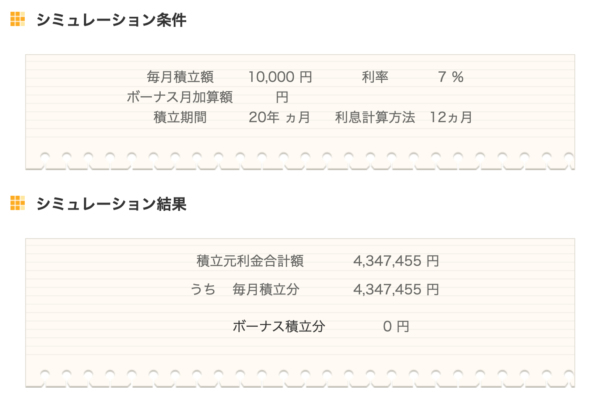Click the 積立元利金合計額 label
This screenshot has width=600, height=402.
click(249, 261)
